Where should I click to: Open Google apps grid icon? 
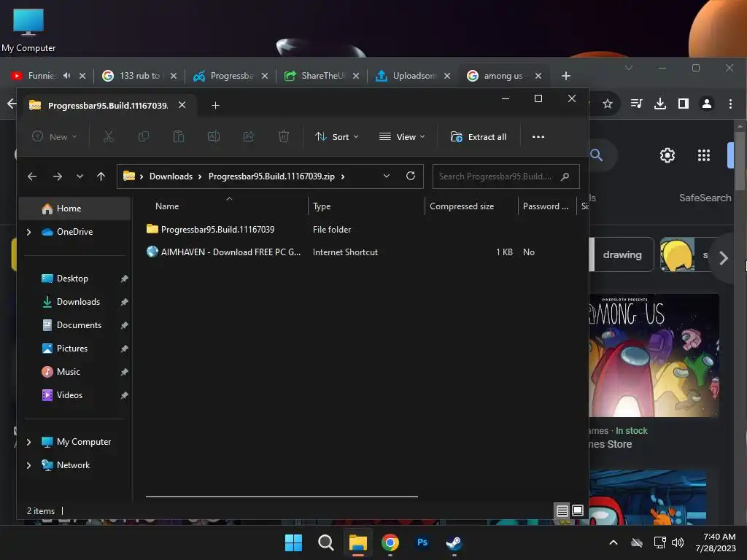coord(704,155)
